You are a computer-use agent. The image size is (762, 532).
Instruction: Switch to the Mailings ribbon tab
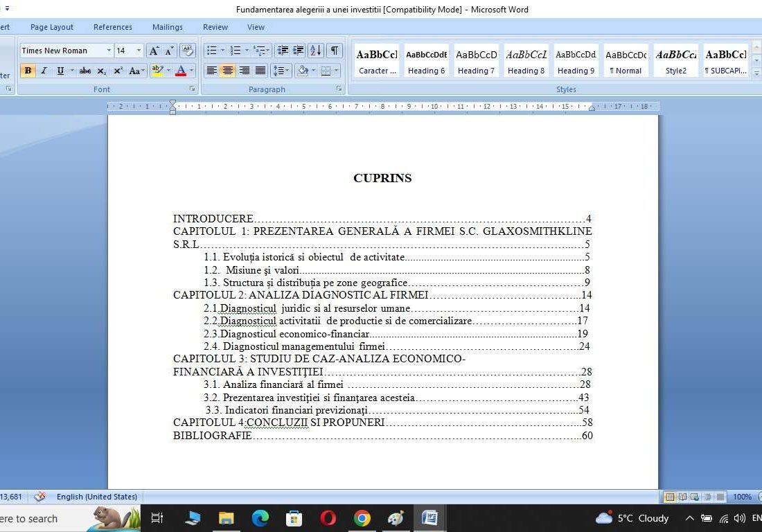(x=167, y=26)
